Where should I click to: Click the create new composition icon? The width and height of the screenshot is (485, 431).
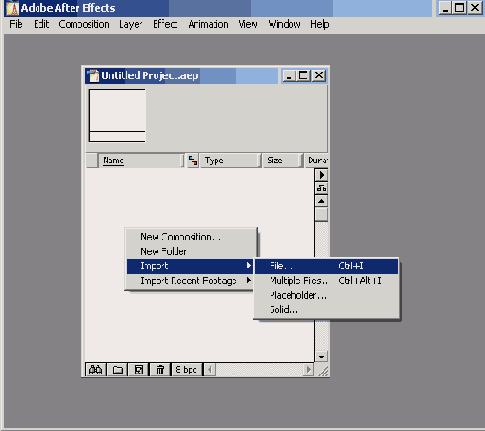(x=139, y=370)
